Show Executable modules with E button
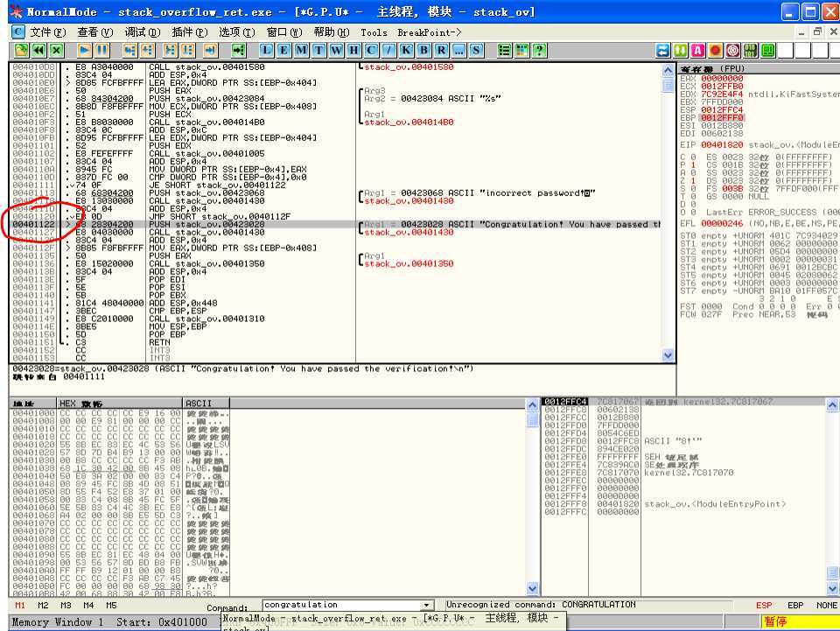This screenshot has height=631, width=840. tap(283, 51)
